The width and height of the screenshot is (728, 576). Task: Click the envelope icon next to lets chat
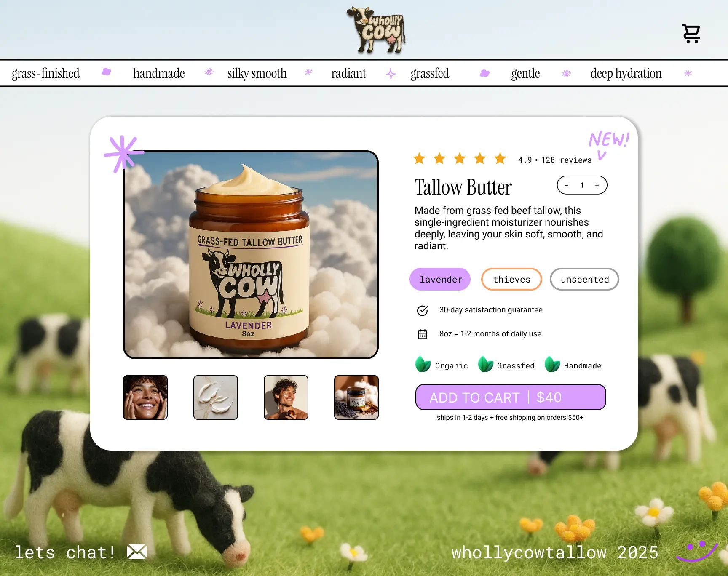pos(136,552)
